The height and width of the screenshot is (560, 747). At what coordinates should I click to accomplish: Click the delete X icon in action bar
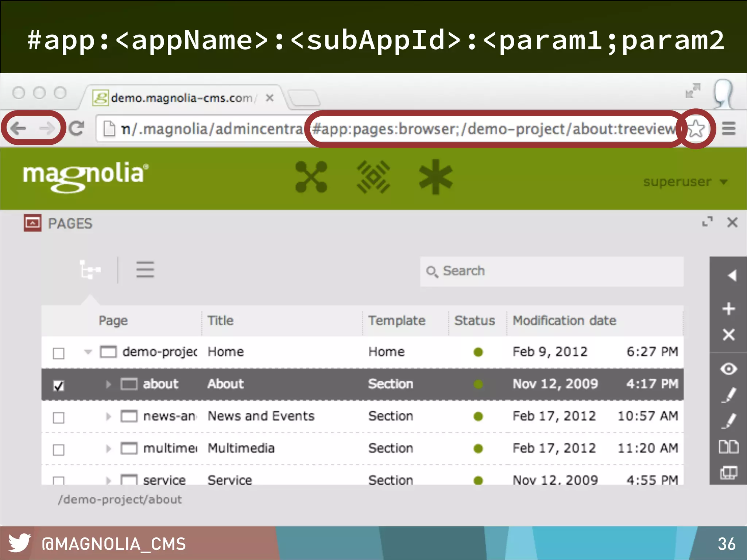(x=728, y=335)
